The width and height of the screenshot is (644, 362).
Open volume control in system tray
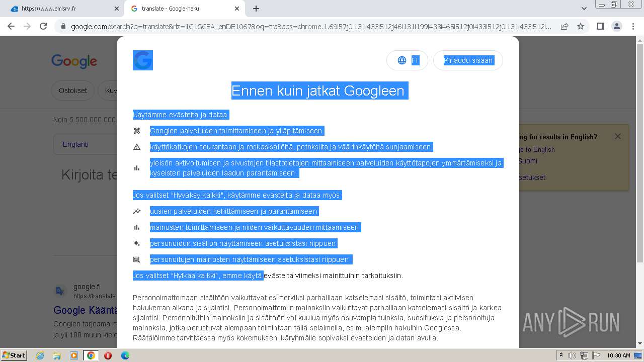click(572, 355)
